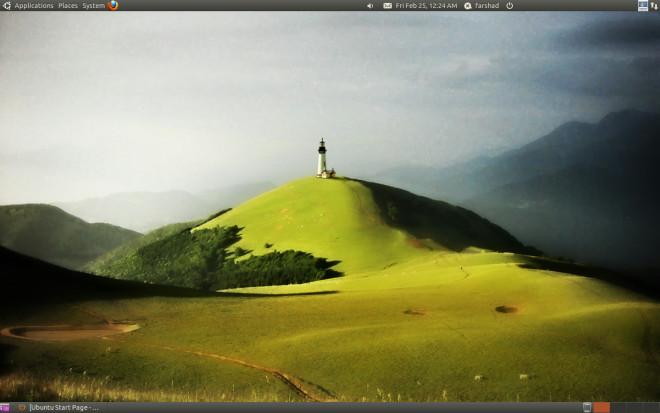Click the Show Desktop icon in bottom panel
This screenshot has width=660, height=413.
point(4,408)
